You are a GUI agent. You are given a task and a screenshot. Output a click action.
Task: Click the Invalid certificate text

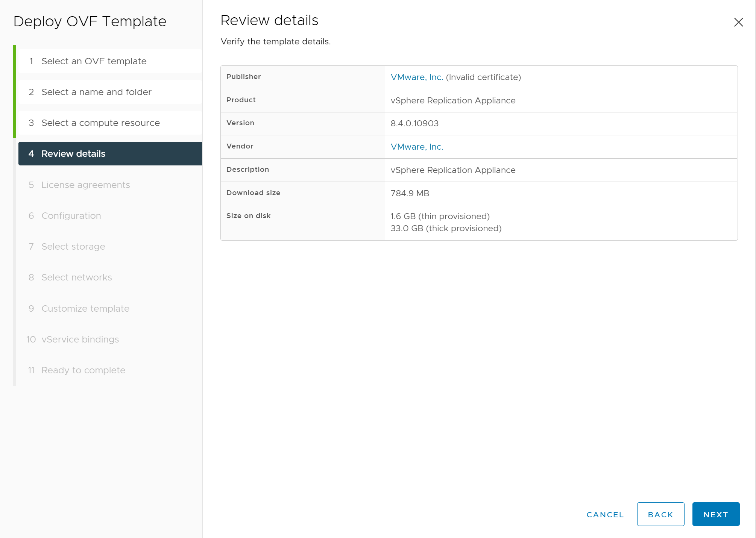pyautogui.click(x=483, y=77)
